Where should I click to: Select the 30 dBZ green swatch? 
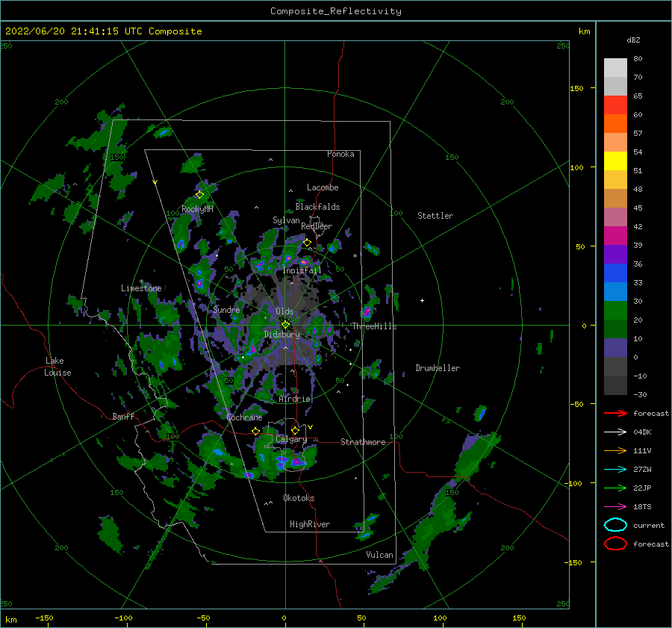[x=615, y=310]
